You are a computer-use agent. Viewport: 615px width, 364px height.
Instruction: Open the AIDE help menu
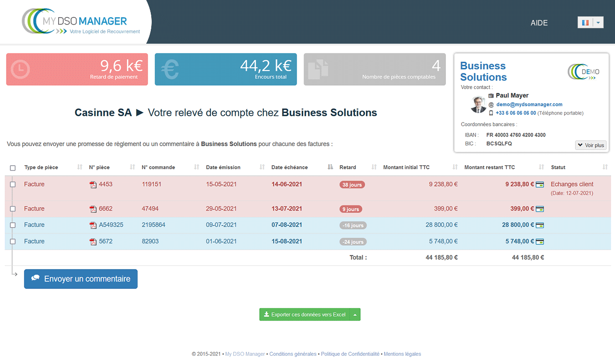click(x=539, y=23)
